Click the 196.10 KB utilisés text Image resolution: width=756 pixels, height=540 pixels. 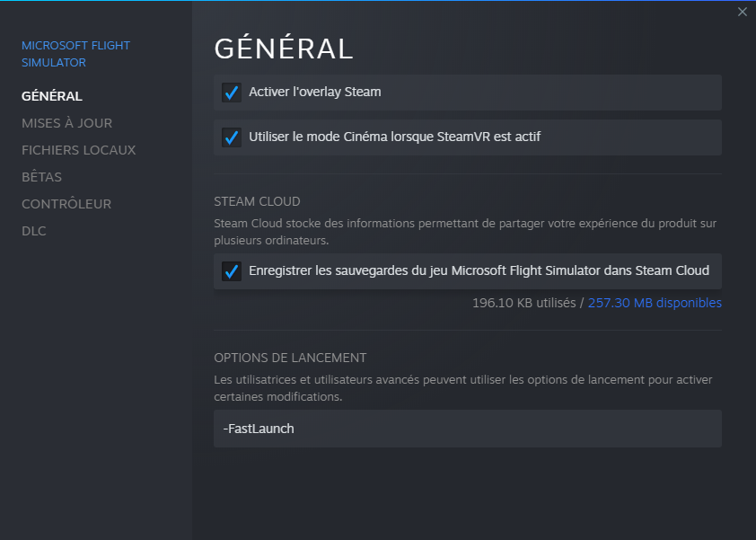point(524,303)
